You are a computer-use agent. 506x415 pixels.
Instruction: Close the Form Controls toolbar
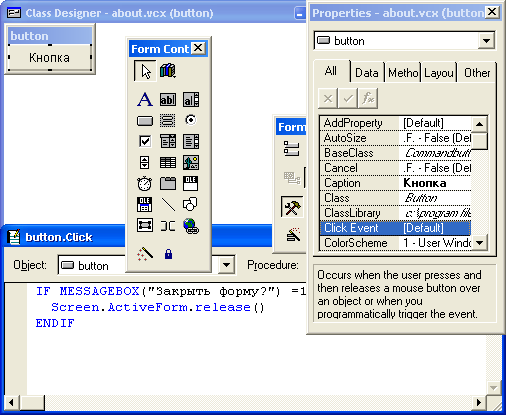198,48
